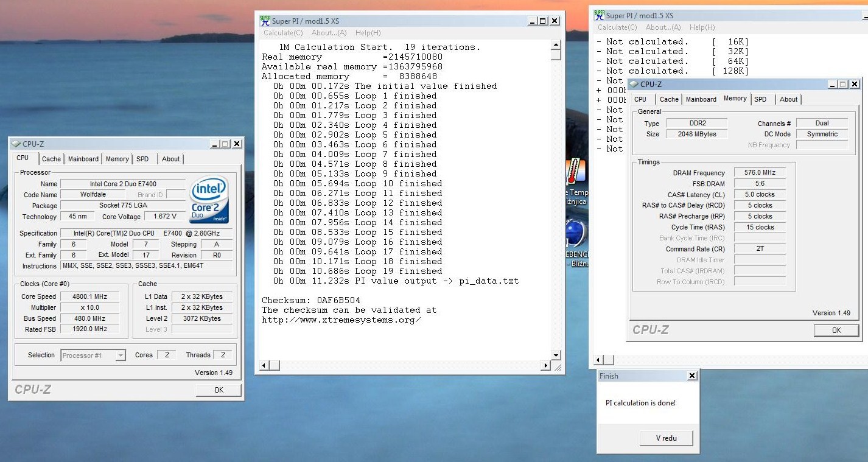Open the Cinebench desktop shortcut icon
868x462 pixels.
click(575, 234)
